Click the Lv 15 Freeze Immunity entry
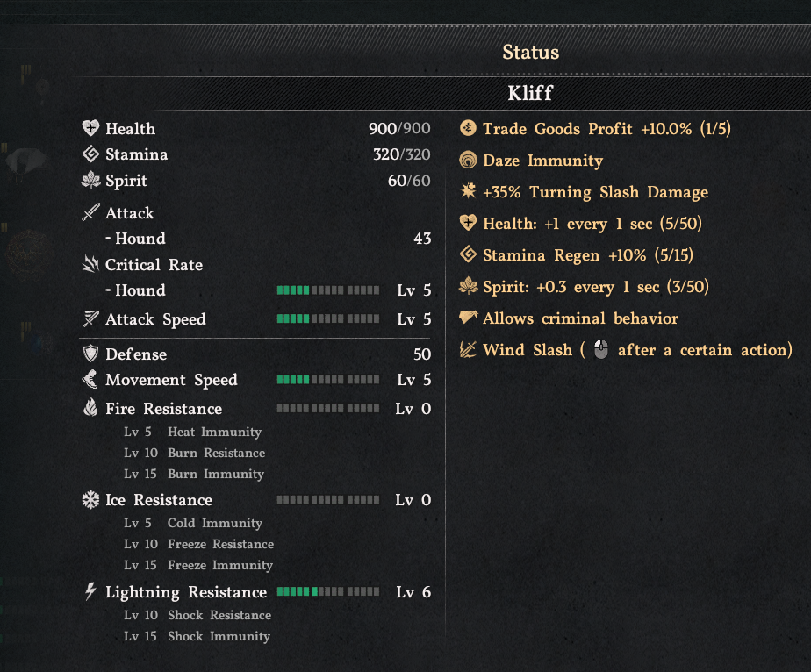Screen dimensions: 811x672 coord(197,565)
